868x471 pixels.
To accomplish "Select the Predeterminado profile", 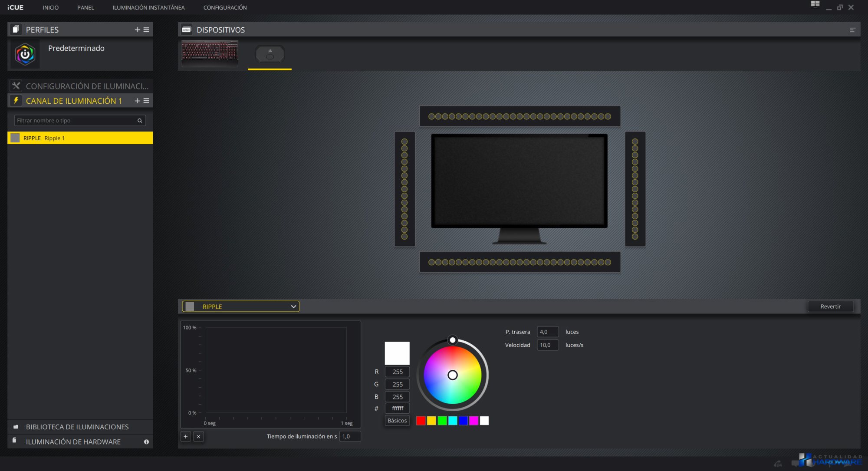I will point(76,48).
